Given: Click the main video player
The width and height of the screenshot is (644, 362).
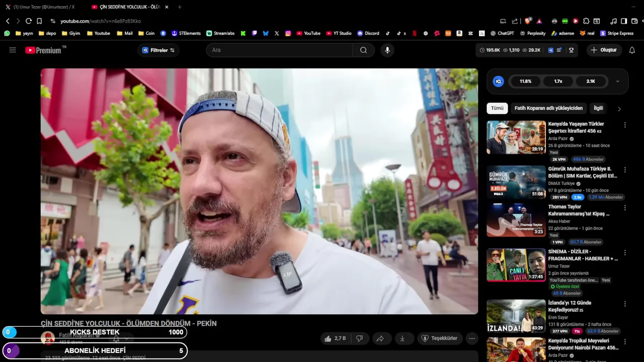Looking at the screenshot, I should click(259, 191).
